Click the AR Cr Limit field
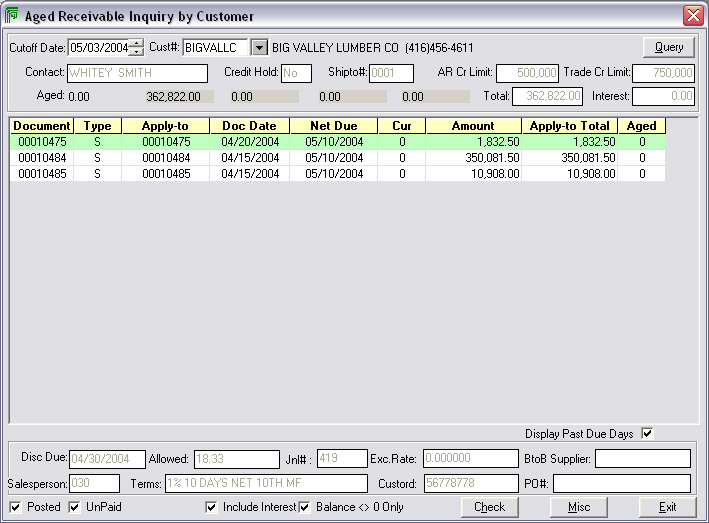Viewport: 709px width, 523px height. pos(527,73)
